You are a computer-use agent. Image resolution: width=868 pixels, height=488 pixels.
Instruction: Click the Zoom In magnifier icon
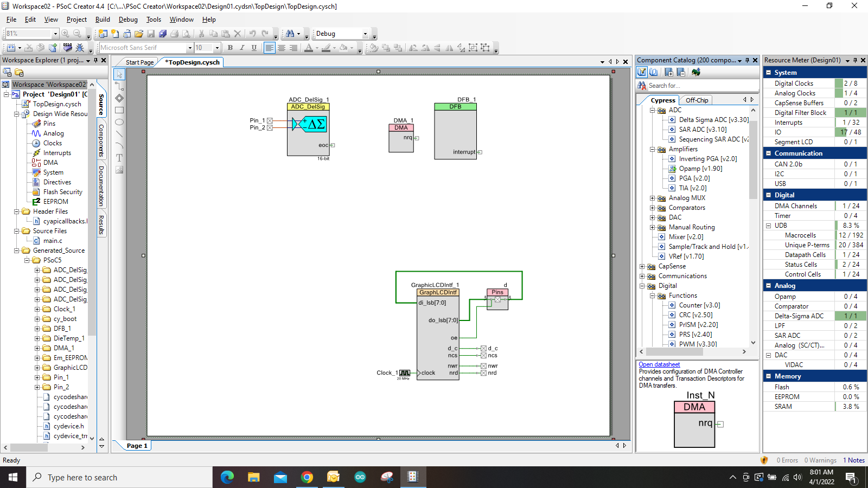66,34
